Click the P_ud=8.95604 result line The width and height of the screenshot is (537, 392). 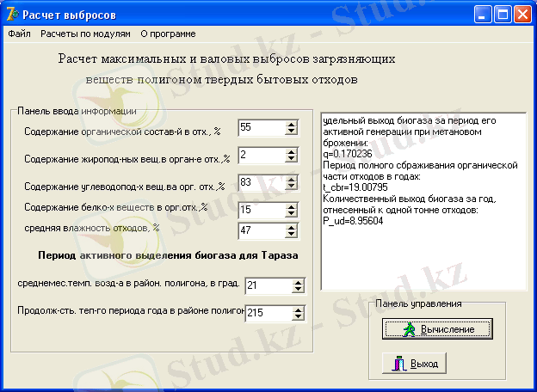point(353,221)
